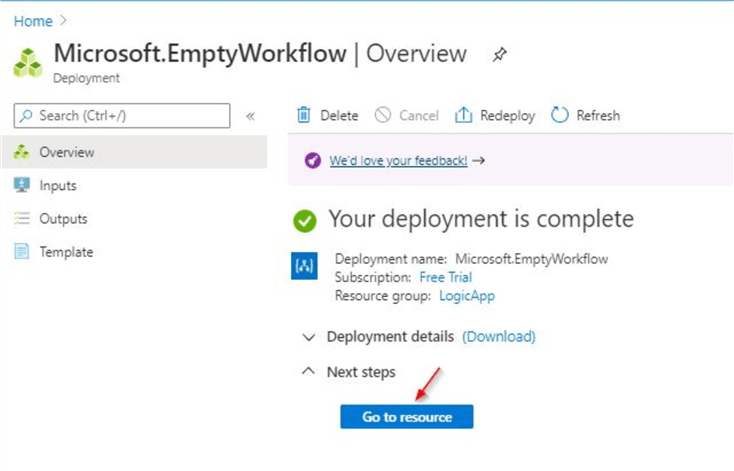
Task: Click the search magnifier icon
Action: (26, 116)
